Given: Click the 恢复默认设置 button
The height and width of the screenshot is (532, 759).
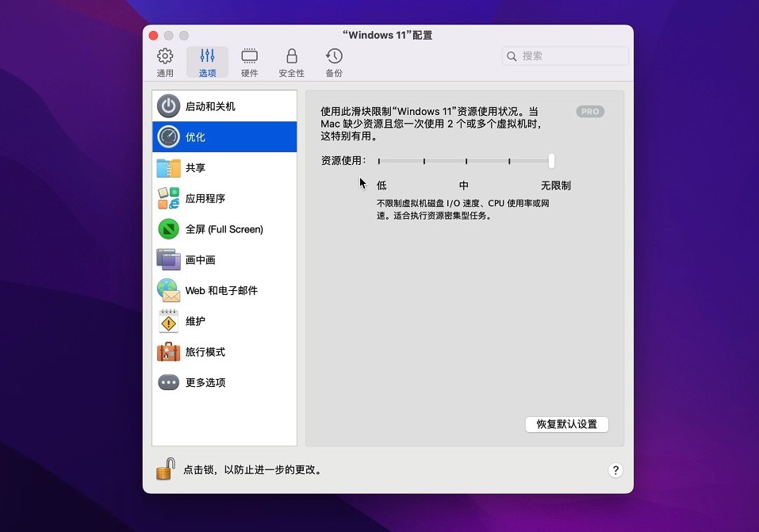Looking at the screenshot, I should pos(566,424).
